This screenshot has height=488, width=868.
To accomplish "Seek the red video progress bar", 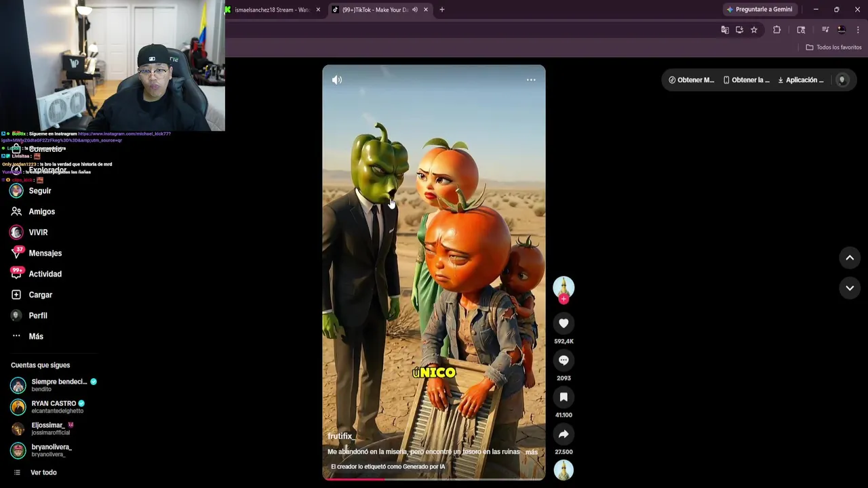I will pos(434,479).
